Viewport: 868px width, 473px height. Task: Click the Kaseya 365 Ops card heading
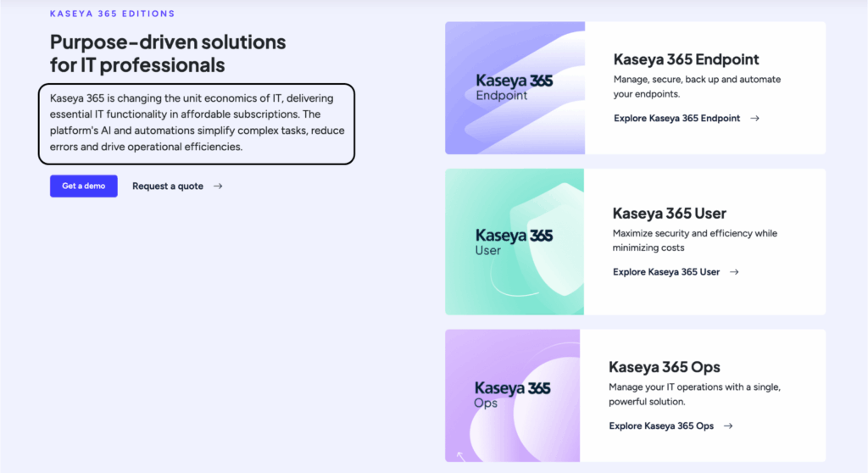pyautogui.click(x=665, y=367)
